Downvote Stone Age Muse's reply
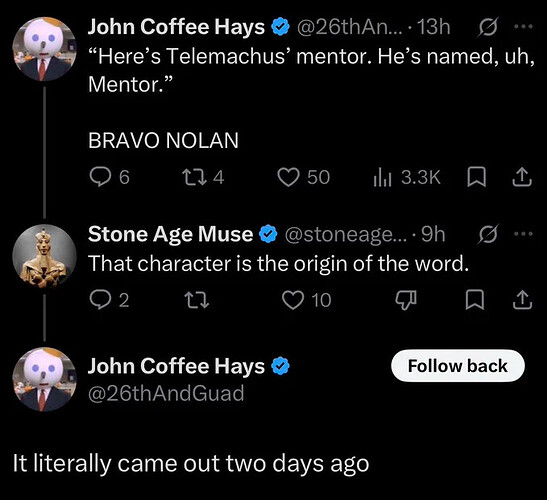547x500 pixels. click(x=406, y=300)
